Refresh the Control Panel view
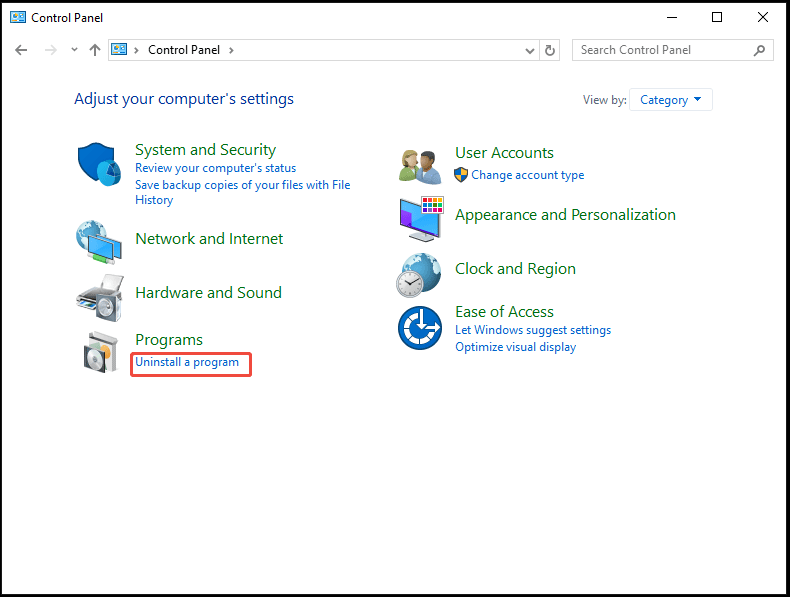 click(550, 50)
